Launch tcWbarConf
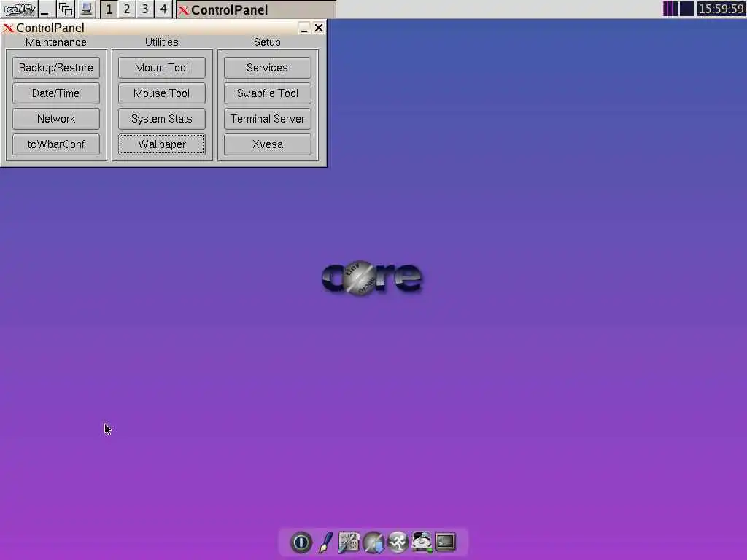Image resolution: width=747 pixels, height=560 pixels. 55,144
